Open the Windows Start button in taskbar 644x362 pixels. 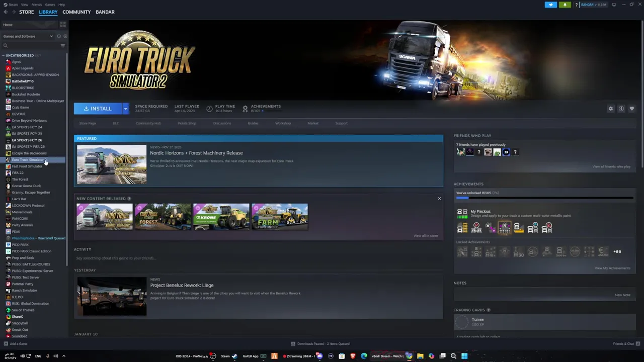[464, 356]
